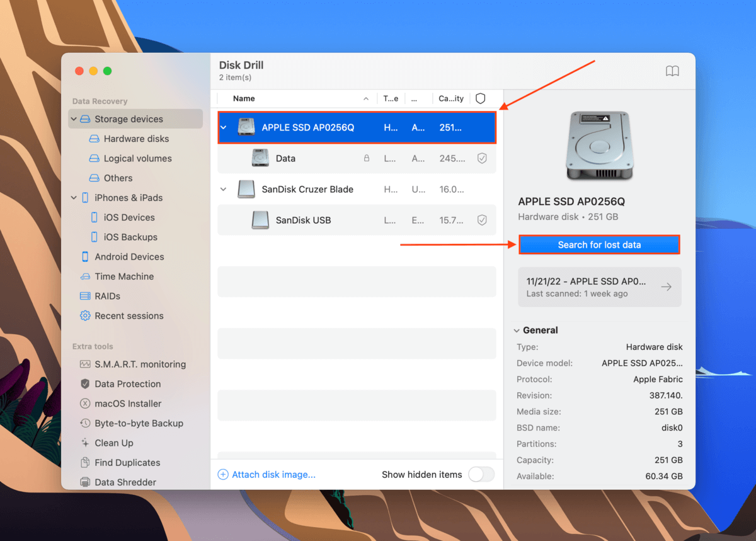Click the Clean Up sparkle icon

point(85,443)
